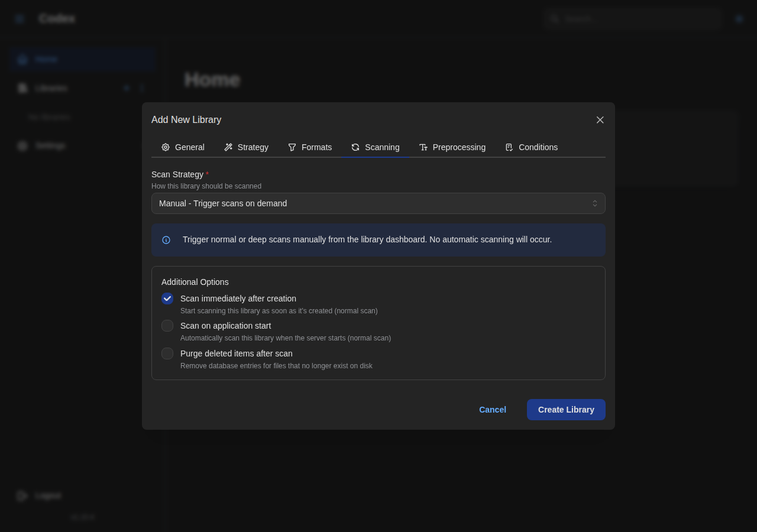Collapse the Libraries section in the sidebar
Image resolution: width=757 pixels, height=532 pixels.
pos(141,87)
